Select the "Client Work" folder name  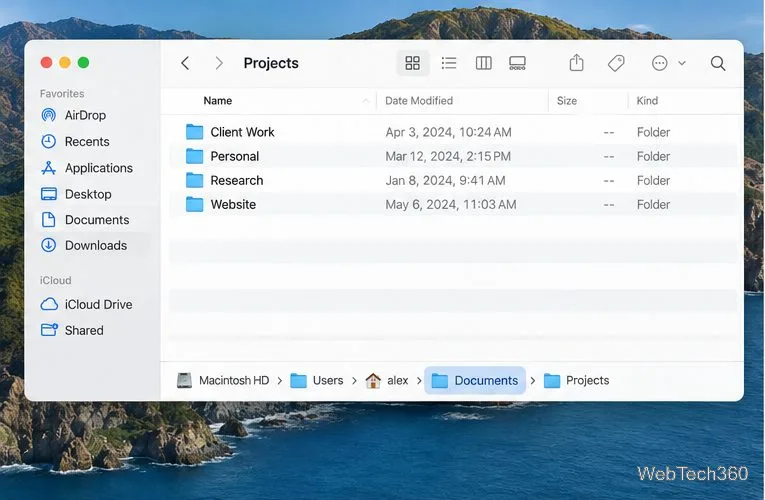pos(242,132)
